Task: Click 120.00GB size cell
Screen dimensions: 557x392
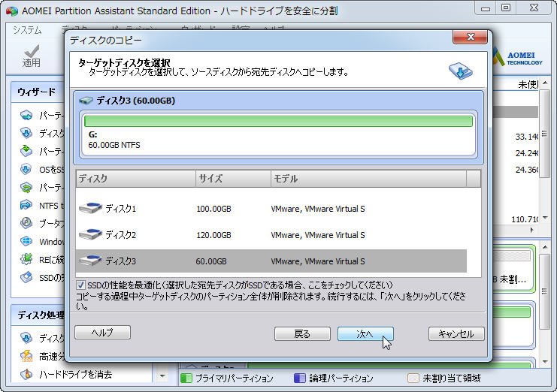Action: pos(213,235)
